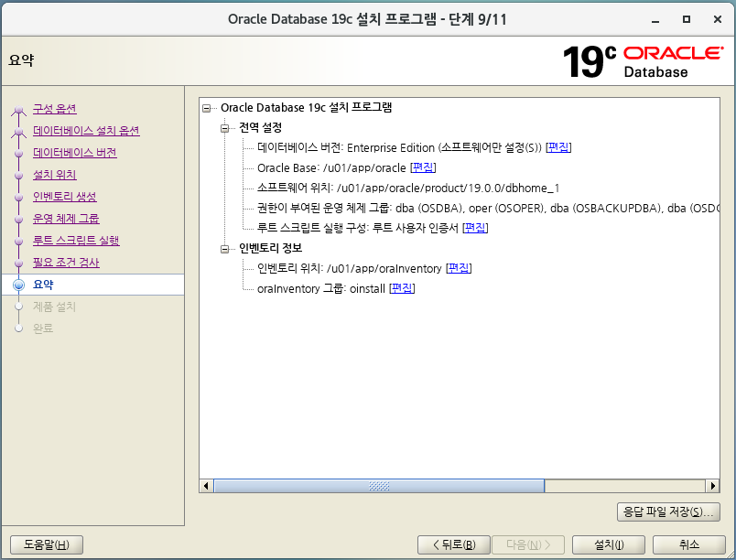Image resolution: width=736 pixels, height=560 pixels.
Task: Collapse the root Oracle Database 19c tree node
Action: [207, 108]
